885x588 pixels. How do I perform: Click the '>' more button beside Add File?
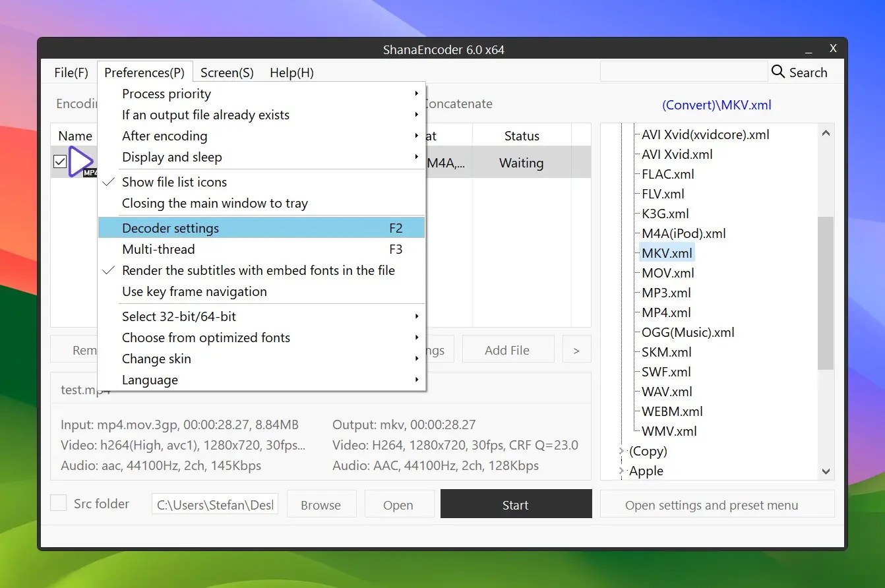coord(576,350)
